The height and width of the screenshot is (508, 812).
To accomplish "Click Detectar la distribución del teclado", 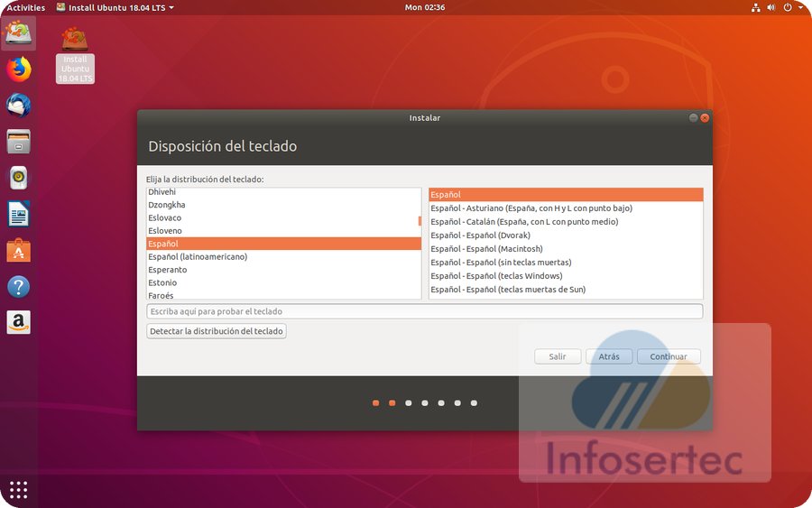I will coord(217,331).
